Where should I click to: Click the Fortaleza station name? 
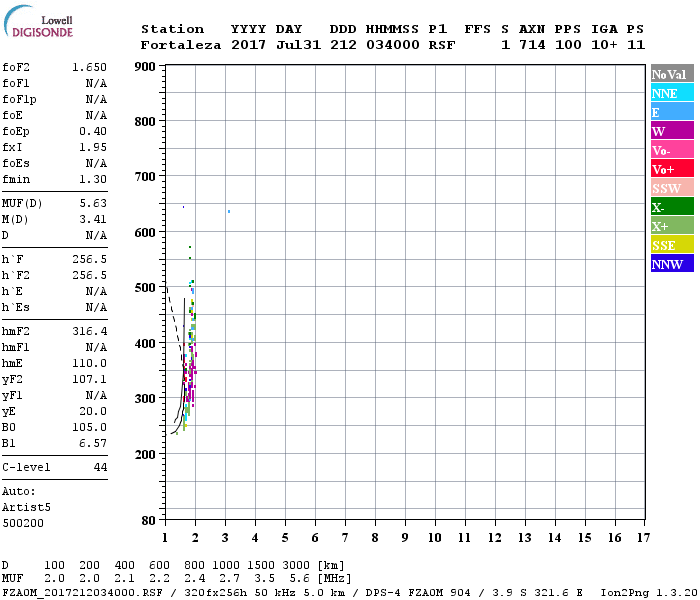point(181,45)
